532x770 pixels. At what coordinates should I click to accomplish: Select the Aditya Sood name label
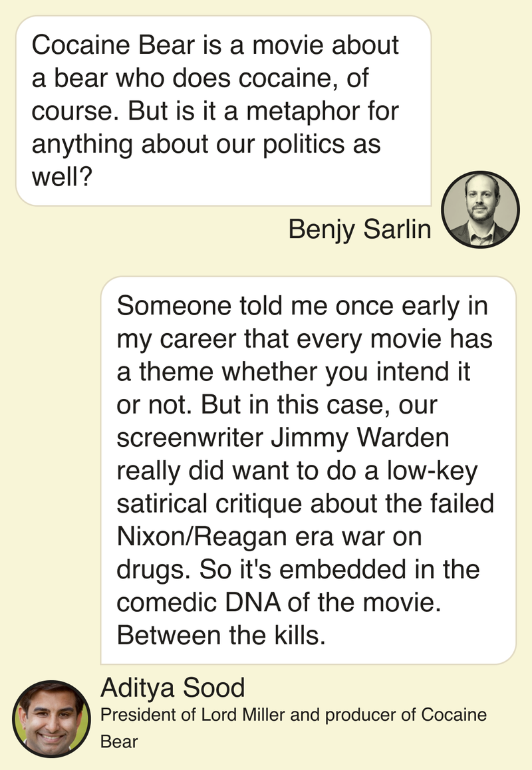coord(172,687)
